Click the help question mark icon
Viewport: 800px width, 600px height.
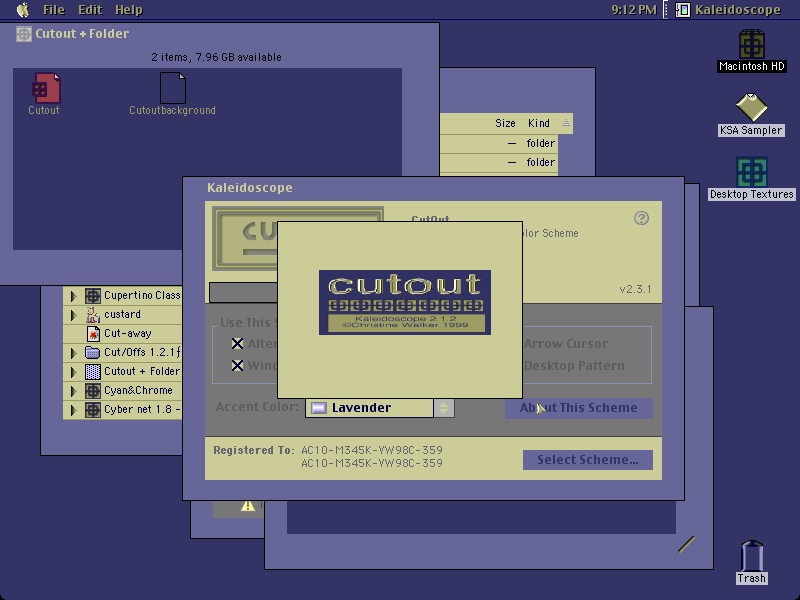(641, 218)
